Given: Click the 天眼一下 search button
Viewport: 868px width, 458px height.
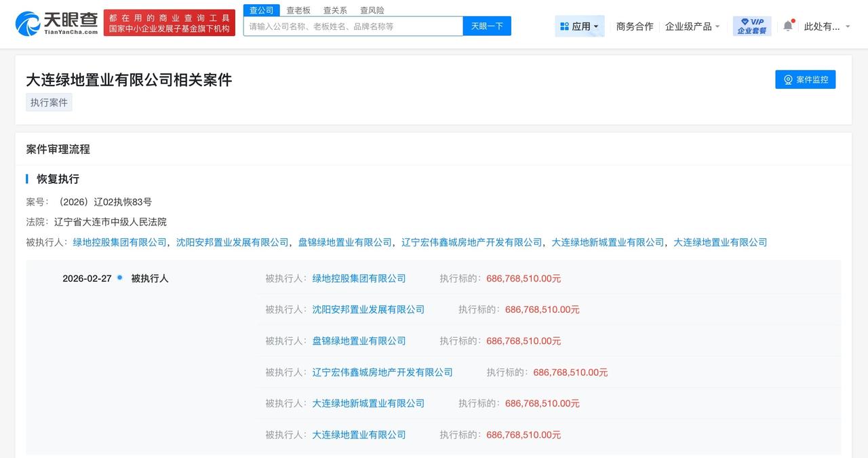Looking at the screenshot, I should coord(487,26).
